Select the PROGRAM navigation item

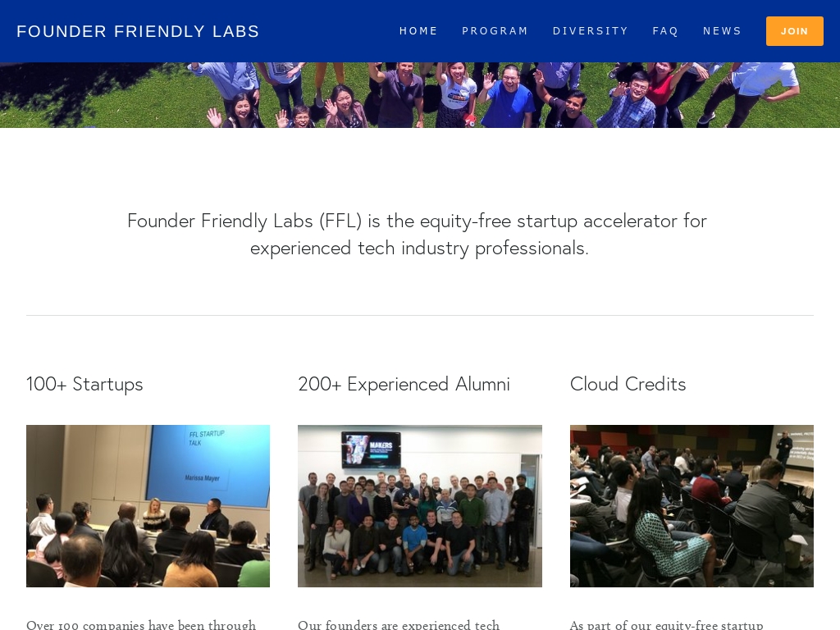(x=495, y=31)
